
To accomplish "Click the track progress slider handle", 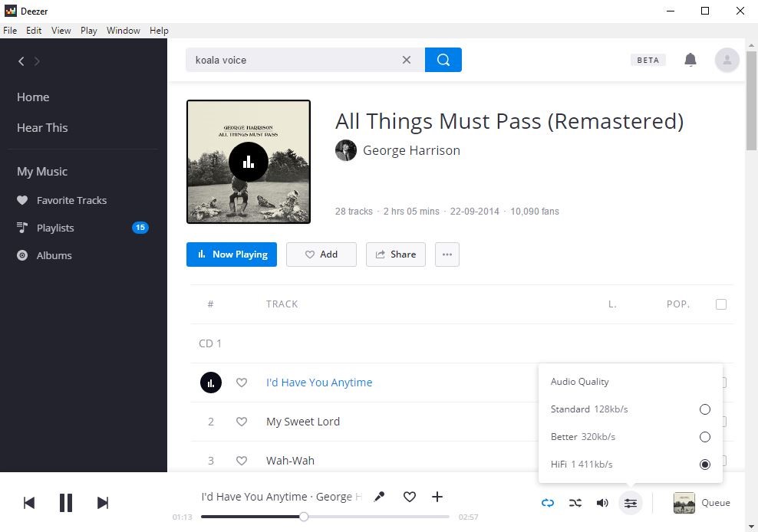I will (x=304, y=517).
